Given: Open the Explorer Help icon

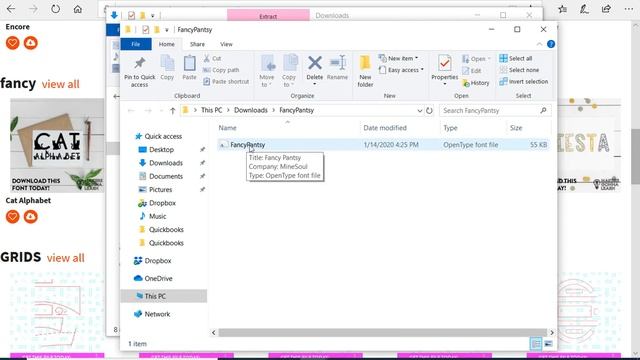Looking at the screenshot, I should 551,44.
